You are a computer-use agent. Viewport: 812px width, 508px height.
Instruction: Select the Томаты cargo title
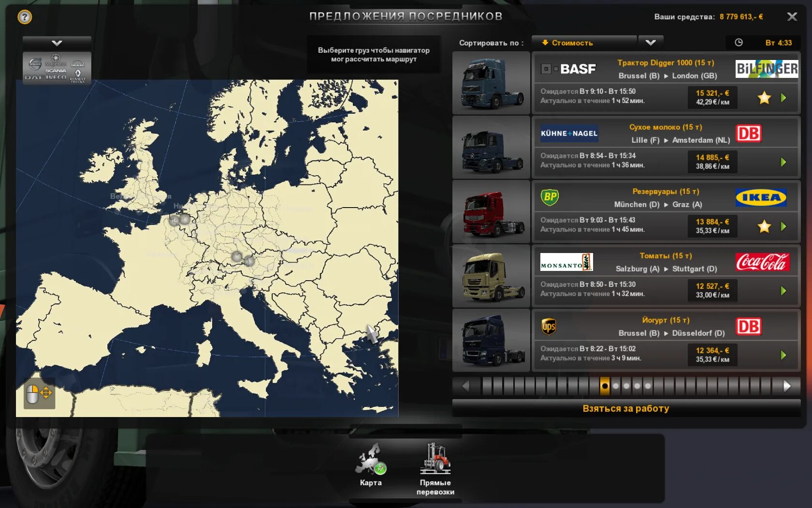click(666, 256)
